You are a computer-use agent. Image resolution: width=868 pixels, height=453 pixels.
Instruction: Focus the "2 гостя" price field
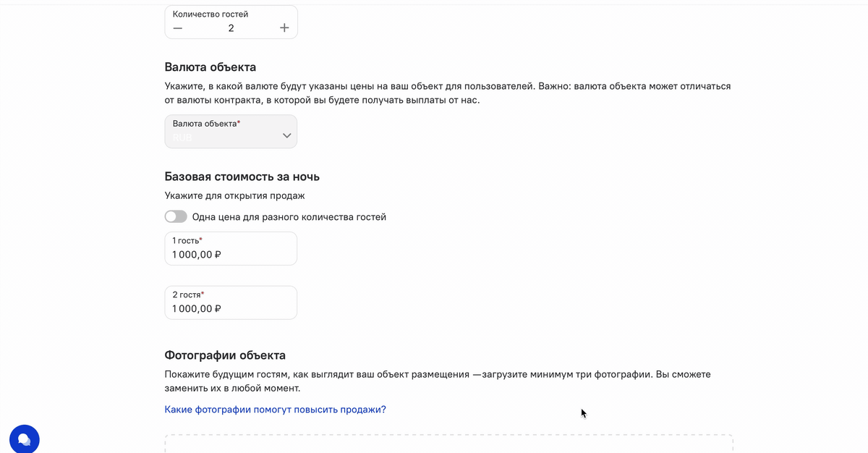[231, 302]
